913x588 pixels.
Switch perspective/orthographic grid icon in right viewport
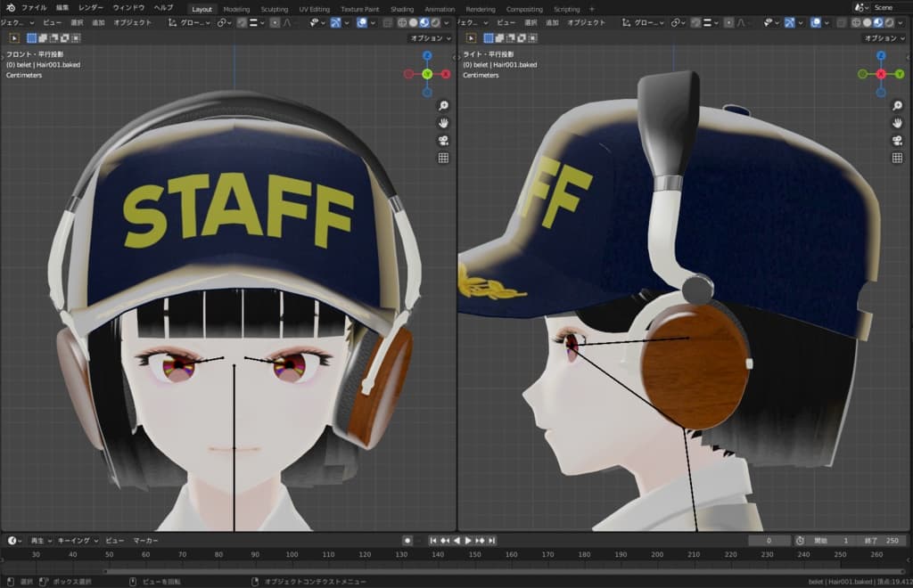tap(898, 159)
